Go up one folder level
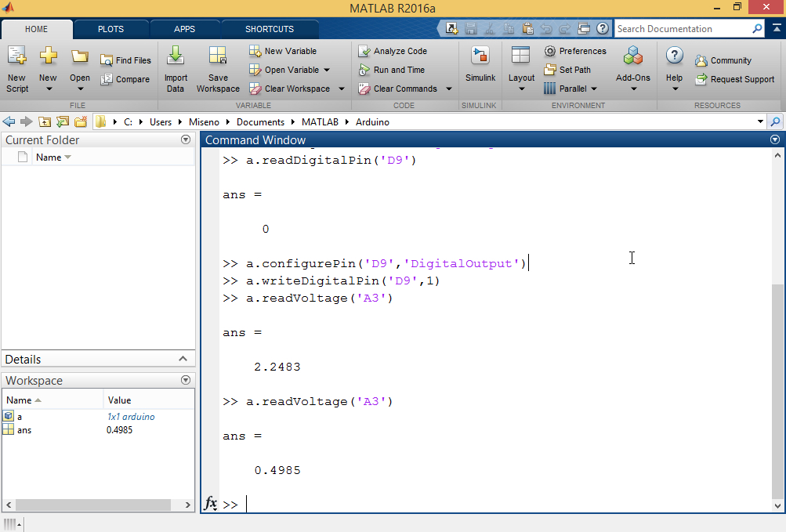 pos(45,122)
